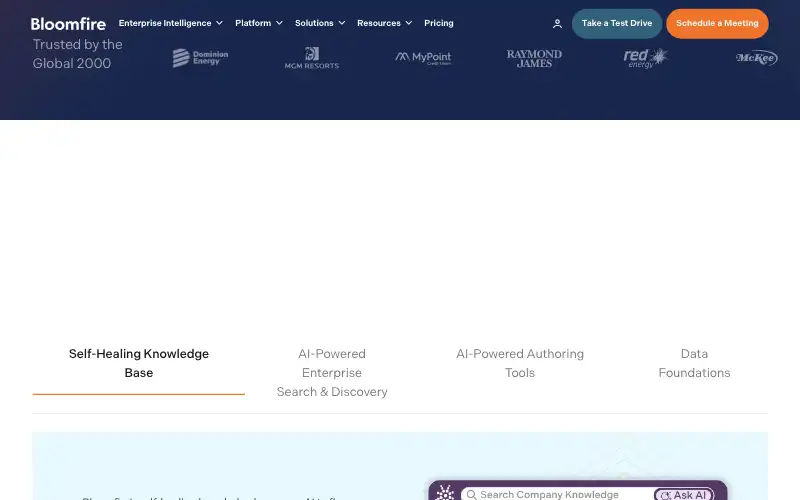Expand the Platform dropdown
This screenshot has height=500, width=800.
click(259, 23)
